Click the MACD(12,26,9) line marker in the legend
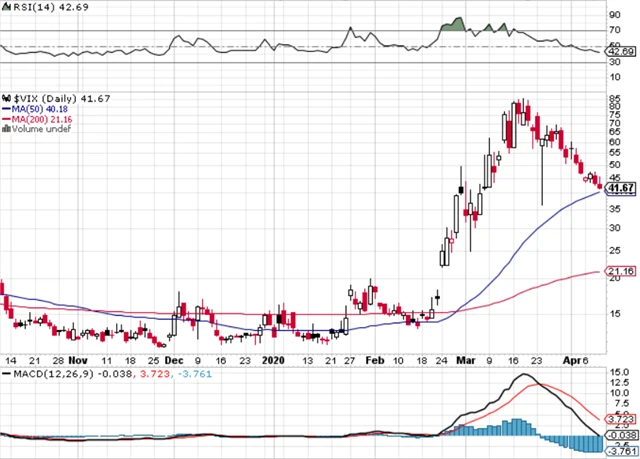This screenshot has height=459, width=640. [6, 374]
